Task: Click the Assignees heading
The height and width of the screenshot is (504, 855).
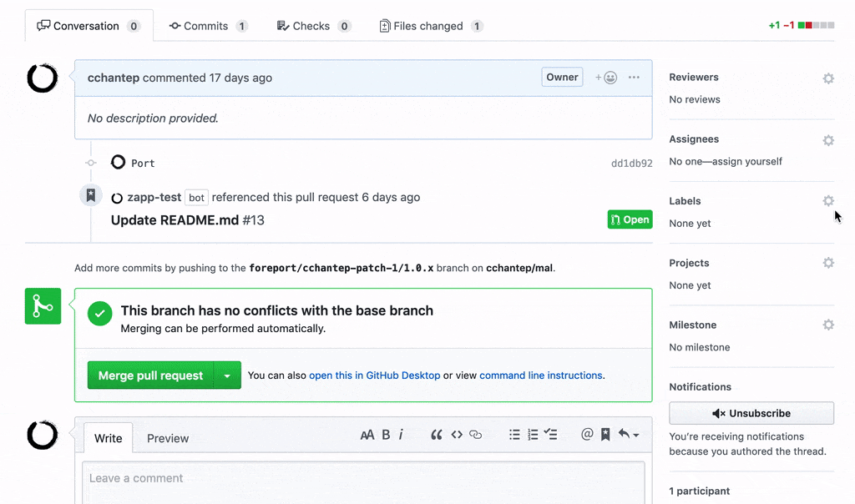Action: 694,139
